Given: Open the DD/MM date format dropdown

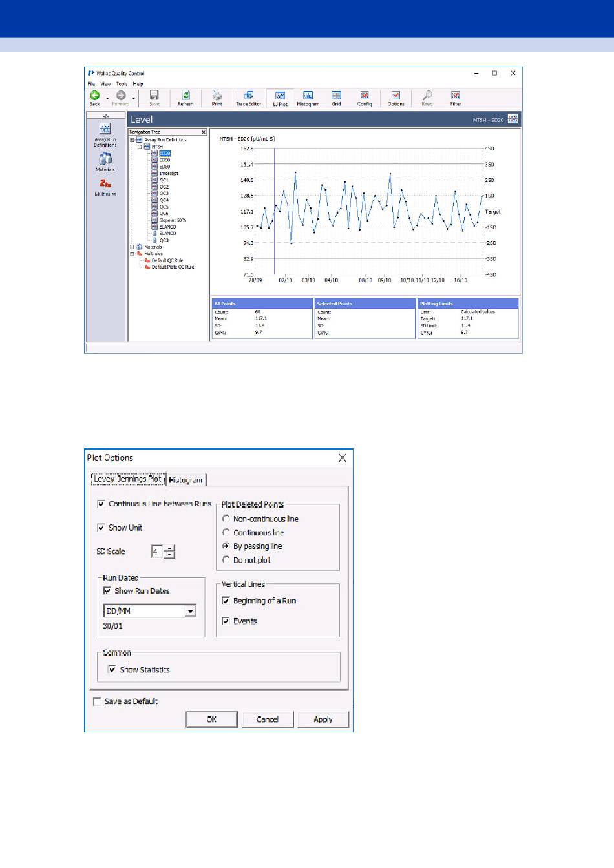Looking at the screenshot, I should tap(190, 611).
